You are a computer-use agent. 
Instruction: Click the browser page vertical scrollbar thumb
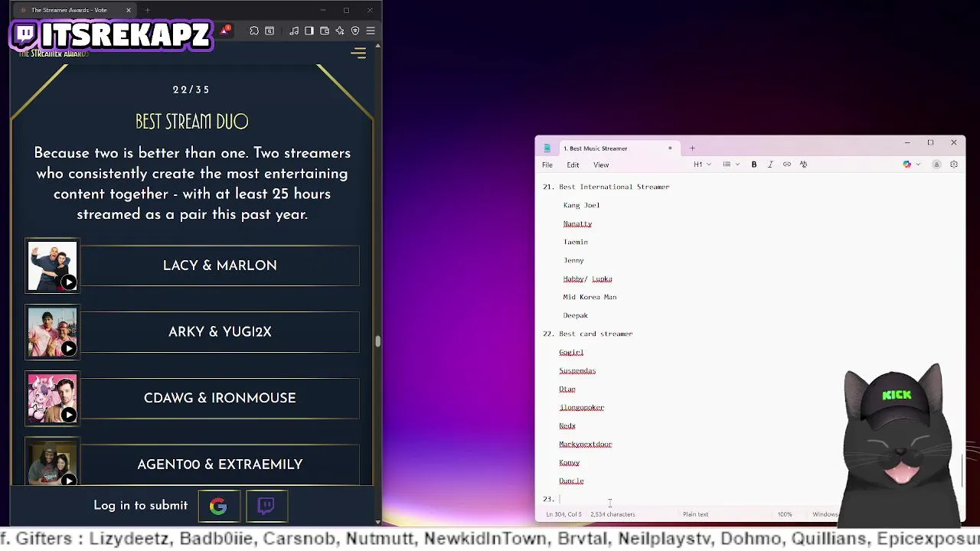(377, 341)
